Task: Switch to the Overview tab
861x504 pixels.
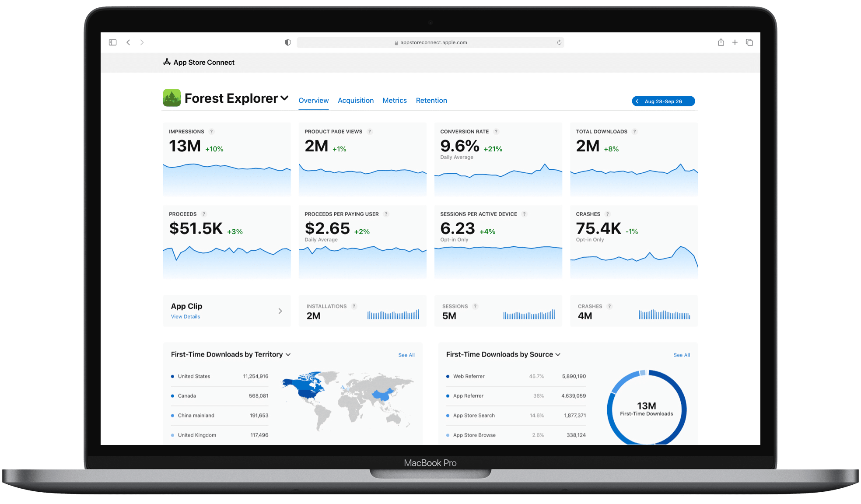Action: (x=314, y=101)
